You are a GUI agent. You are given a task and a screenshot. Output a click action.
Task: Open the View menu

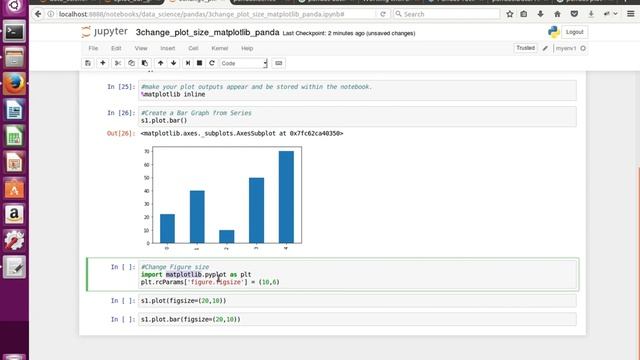(141, 48)
